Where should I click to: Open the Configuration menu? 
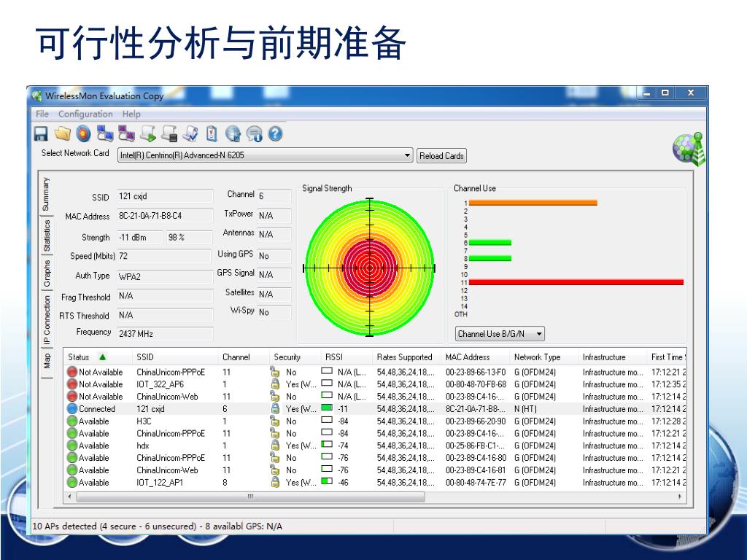pyautogui.click(x=85, y=114)
